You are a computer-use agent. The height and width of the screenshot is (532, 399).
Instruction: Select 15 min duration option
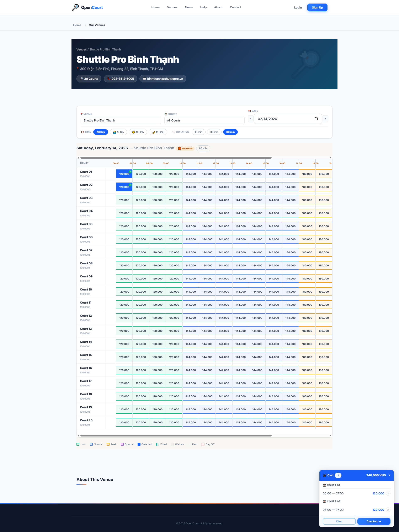pos(198,132)
